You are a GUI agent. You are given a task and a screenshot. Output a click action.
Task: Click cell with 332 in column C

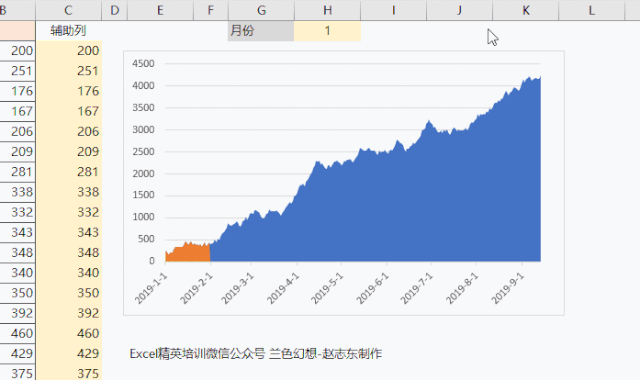click(69, 212)
